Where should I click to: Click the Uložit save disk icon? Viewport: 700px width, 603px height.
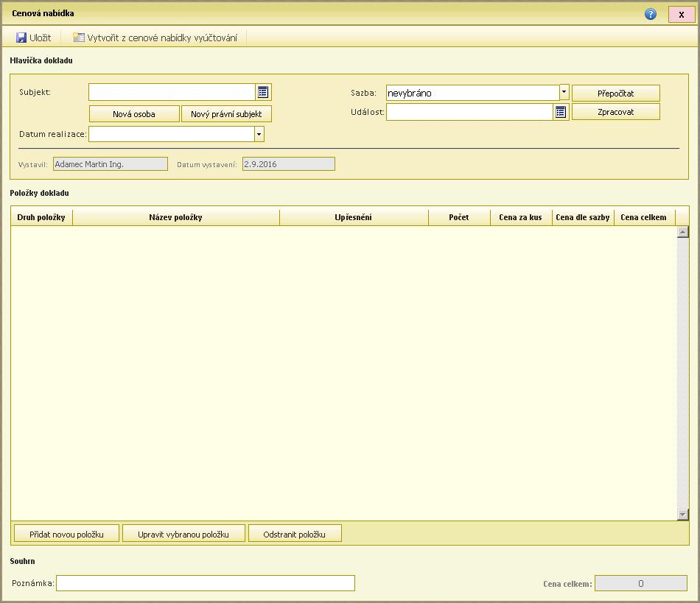(21, 38)
